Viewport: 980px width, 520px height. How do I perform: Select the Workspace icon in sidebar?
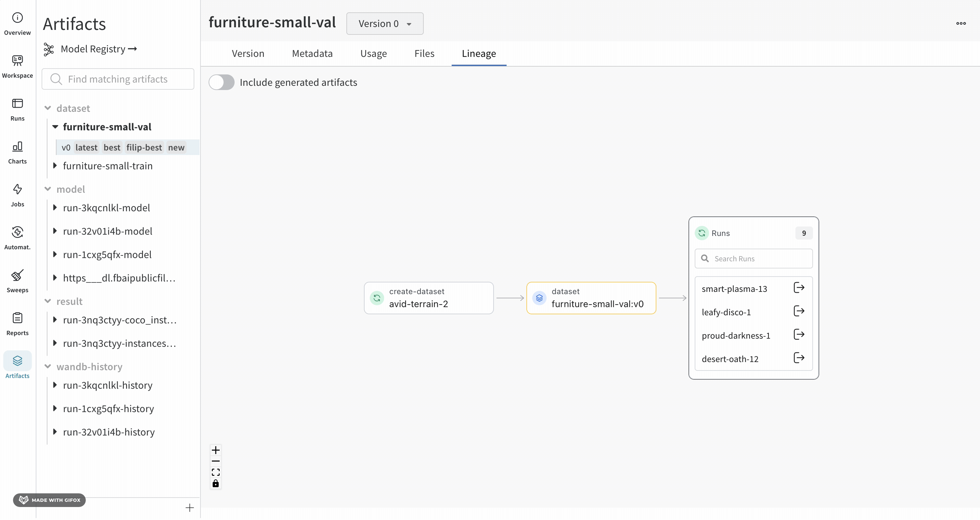(x=17, y=65)
